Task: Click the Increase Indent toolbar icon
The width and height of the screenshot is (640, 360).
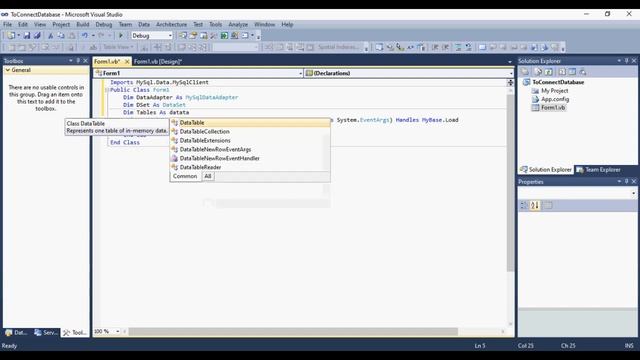Action: [x=445, y=47]
